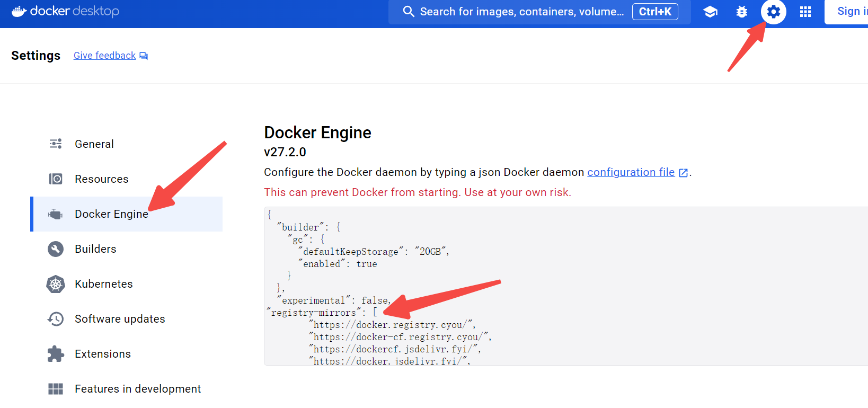Image resolution: width=868 pixels, height=408 pixels.
Task: Click the Settings page title
Action: tap(36, 56)
